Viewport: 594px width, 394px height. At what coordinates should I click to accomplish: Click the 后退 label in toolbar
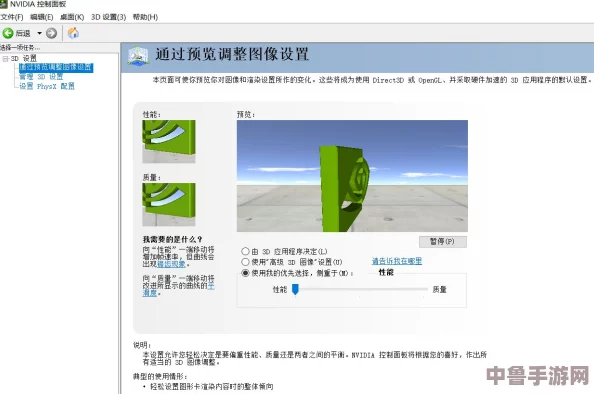(23, 33)
